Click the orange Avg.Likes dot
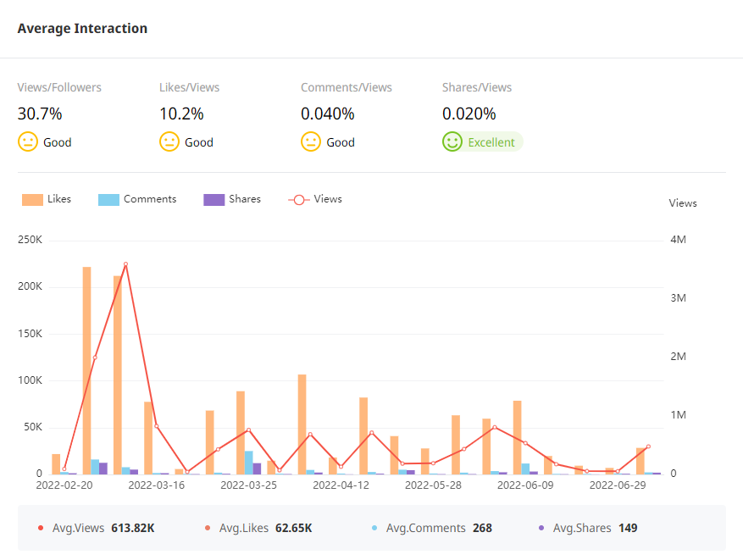The width and height of the screenshot is (743, 560). [208, 528]
